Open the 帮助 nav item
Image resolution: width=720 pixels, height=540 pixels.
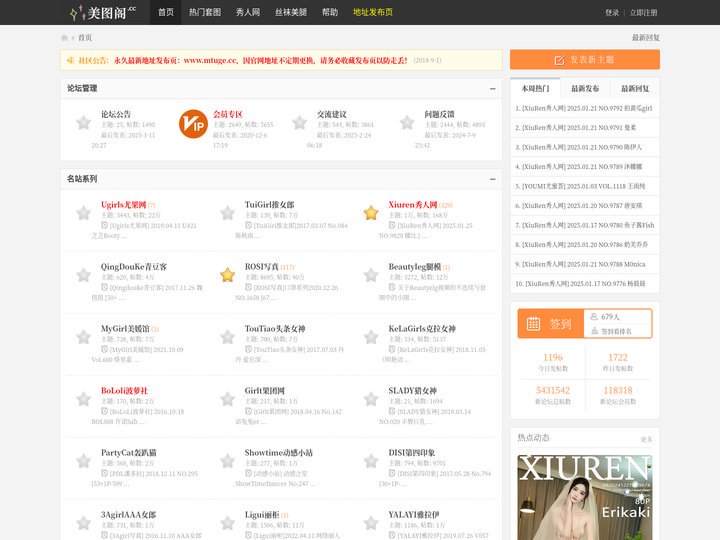click(330, 12)
